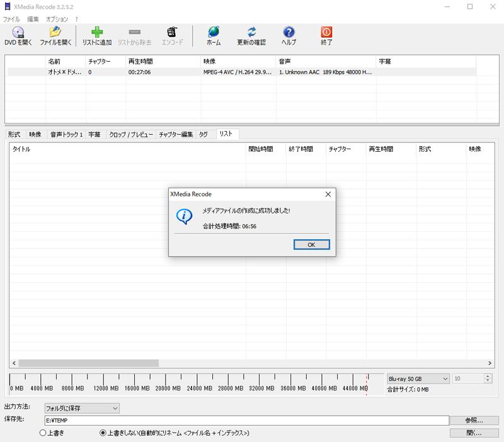This screenshot has width=504, height=442.
Task: Click the scroll-right arrow of the list
Action: point(490,363)
